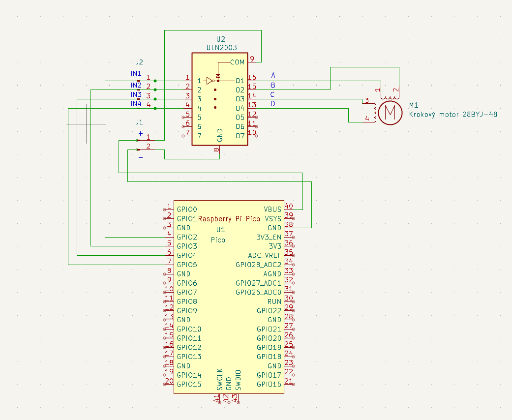This screenshot has height=420, width=512.
Task: Click the motor coil between pins 3 and 4
Action: tap(375, 112)
